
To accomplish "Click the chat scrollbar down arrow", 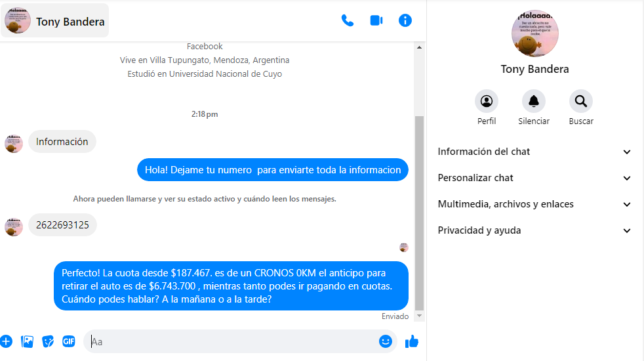I will pos(420,316).
